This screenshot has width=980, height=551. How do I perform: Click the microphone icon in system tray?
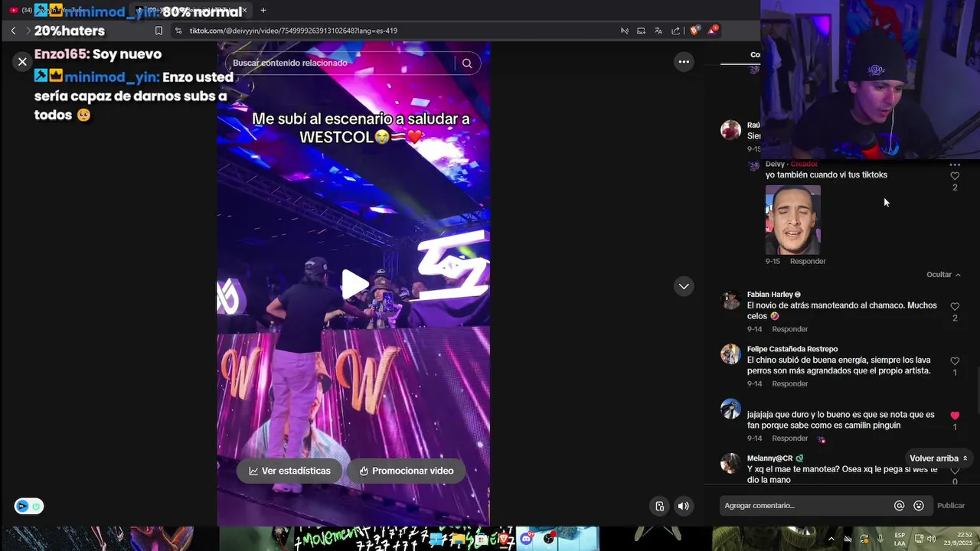tap(880, 539)
